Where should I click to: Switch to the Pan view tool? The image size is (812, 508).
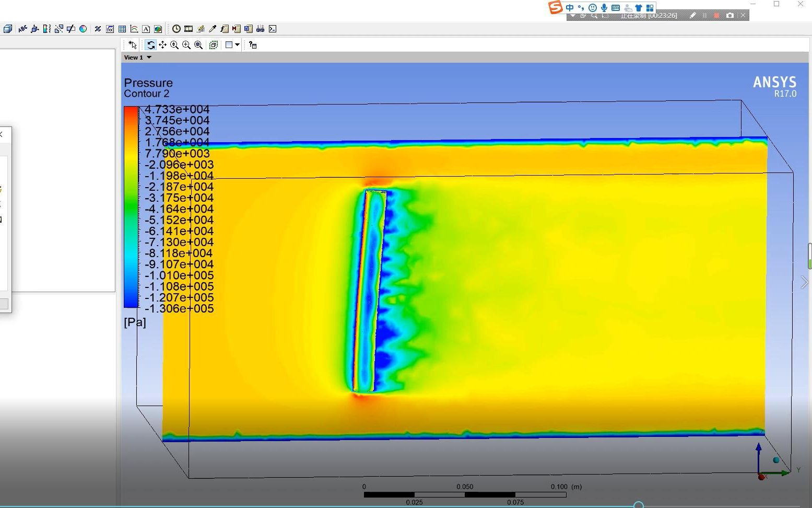click(162, 45)
